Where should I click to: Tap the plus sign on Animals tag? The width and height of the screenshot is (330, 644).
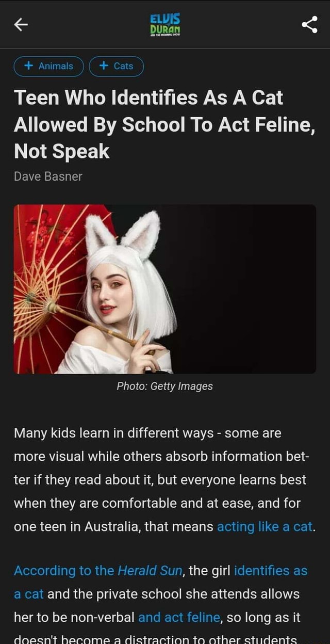click(x=29, y=66)
